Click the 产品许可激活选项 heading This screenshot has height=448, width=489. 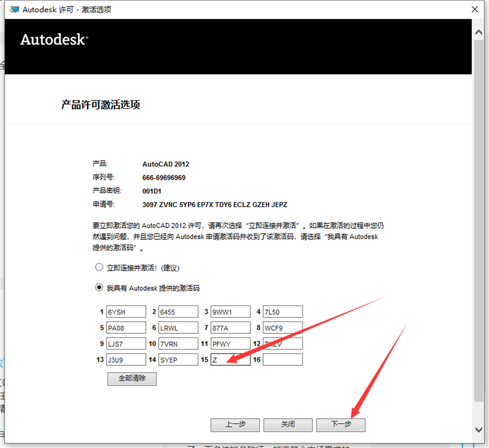tap(101, 105)
